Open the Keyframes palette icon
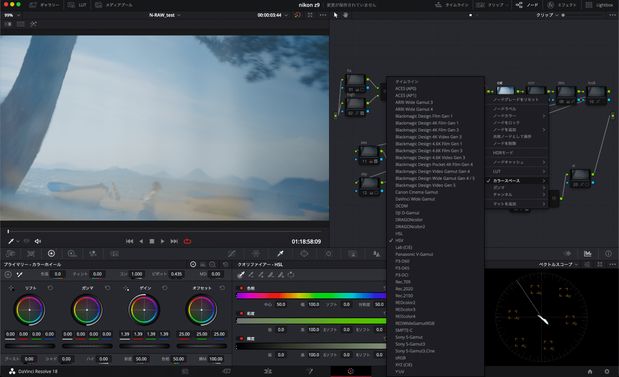Viewport: 619px width, 377px height. pos(568,253)
